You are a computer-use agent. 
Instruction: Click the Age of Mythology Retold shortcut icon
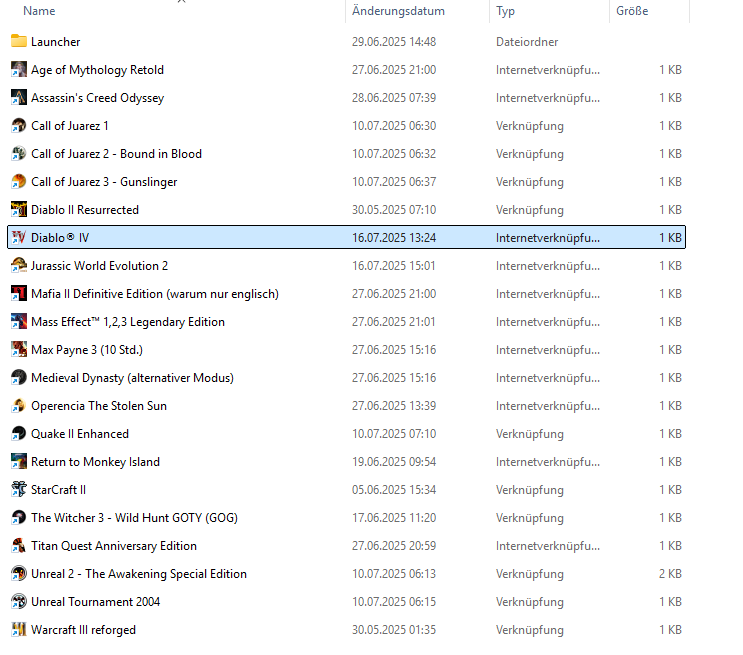click(x=18, y=70)
